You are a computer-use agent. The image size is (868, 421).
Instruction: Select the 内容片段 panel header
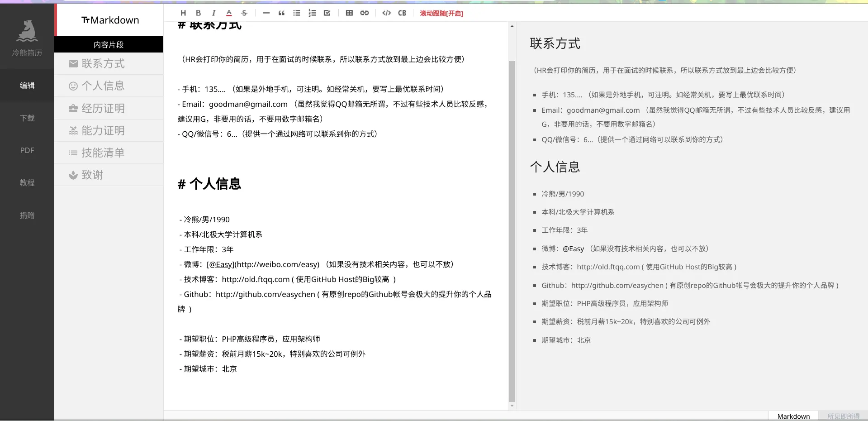click(x=109, y=44)
